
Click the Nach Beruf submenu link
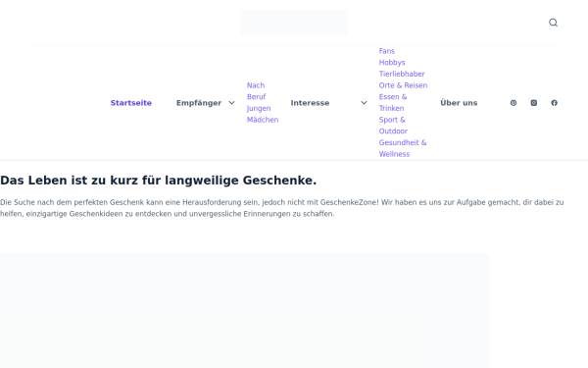[256, 91]
